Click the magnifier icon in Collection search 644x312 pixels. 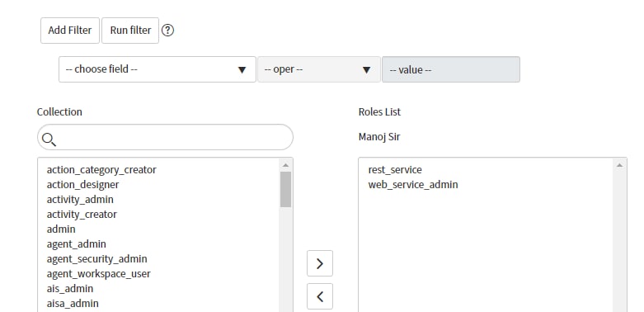click(49, 139)
